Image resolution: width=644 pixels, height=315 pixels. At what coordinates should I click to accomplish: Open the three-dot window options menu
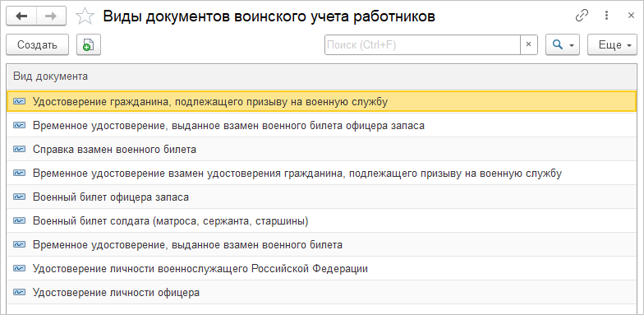[606, 16]
